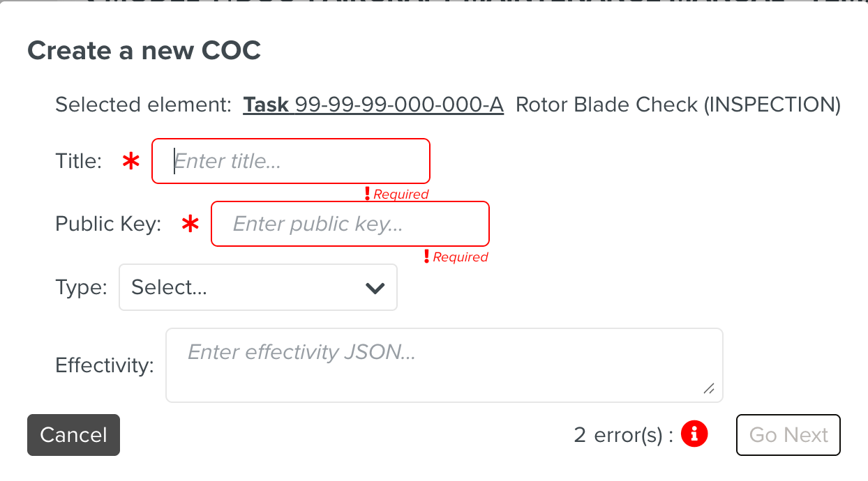Click the red error info icon

(694, 434)
